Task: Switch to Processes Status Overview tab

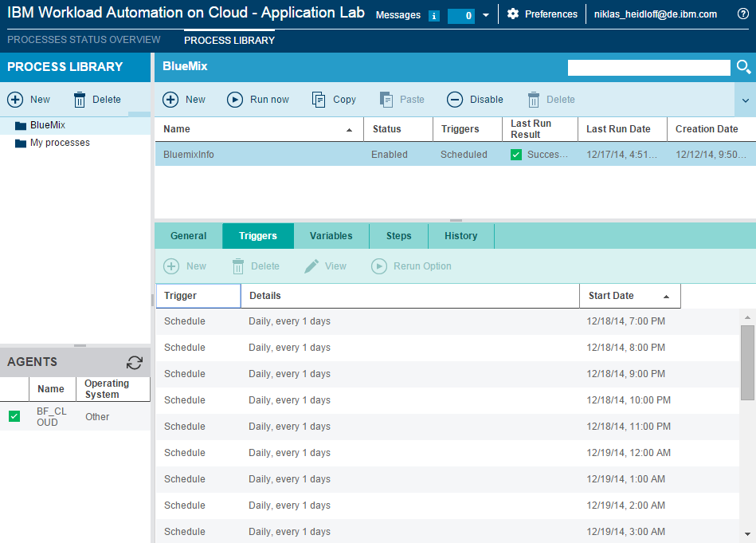Action: coord(84,40)
